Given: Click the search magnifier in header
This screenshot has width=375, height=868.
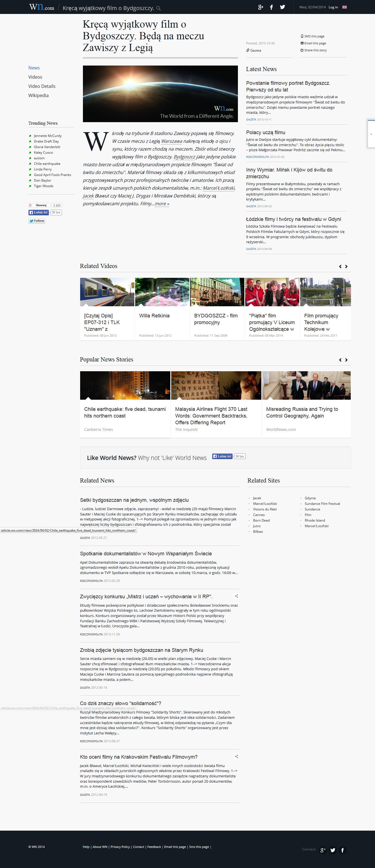Looking at the screenshot, I should pyautogui.click(x=159, y=8).
